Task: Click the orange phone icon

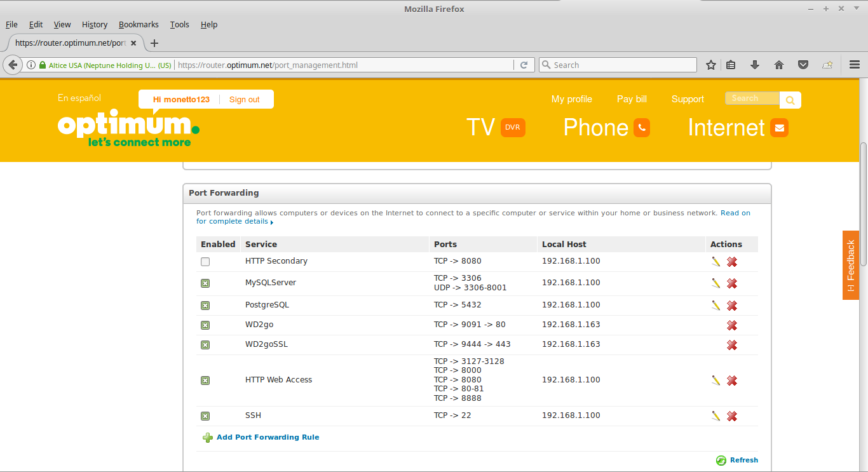Action: pyautogui.click(x=642, y=128)
